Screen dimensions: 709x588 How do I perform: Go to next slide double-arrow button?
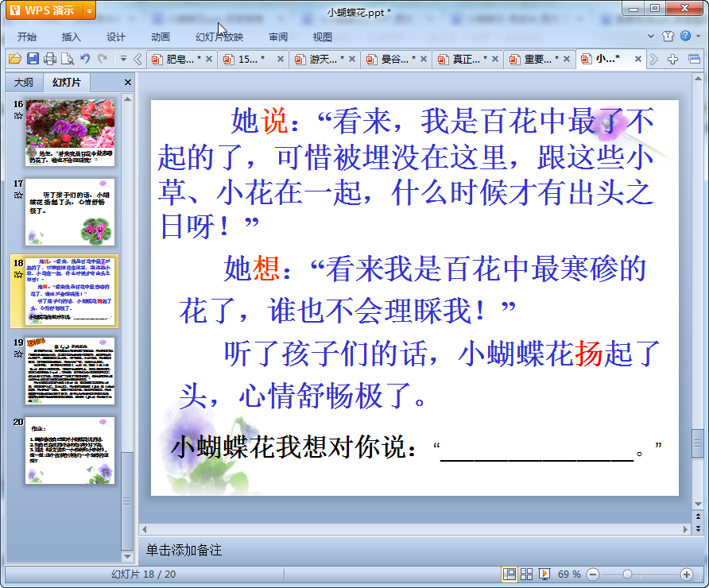tap(698, 528)
